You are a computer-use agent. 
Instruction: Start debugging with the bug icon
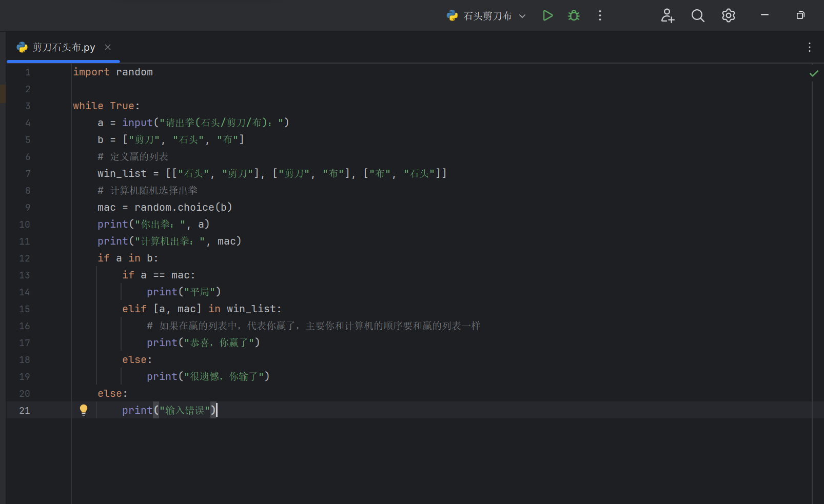[574, 15]
